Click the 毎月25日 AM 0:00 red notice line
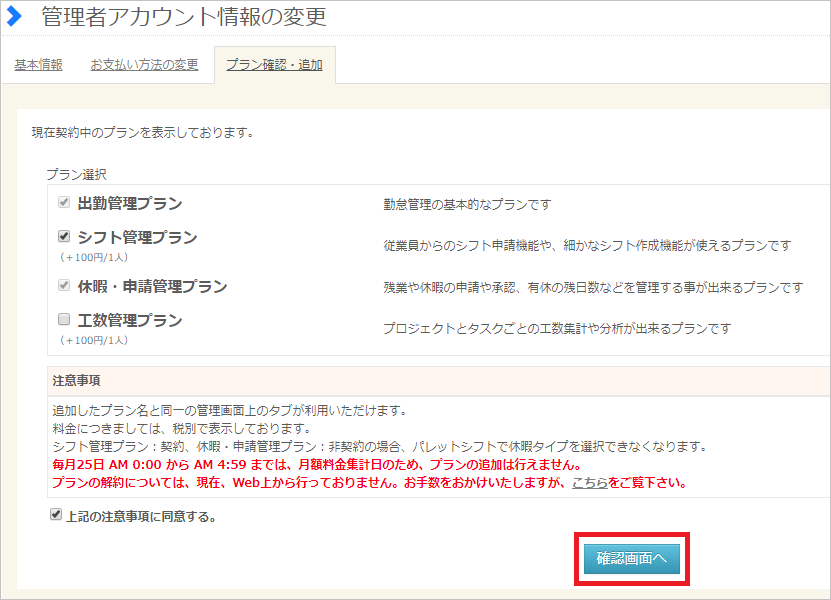Viewport: 831px width, 600px height. click(x=317, y=465)
